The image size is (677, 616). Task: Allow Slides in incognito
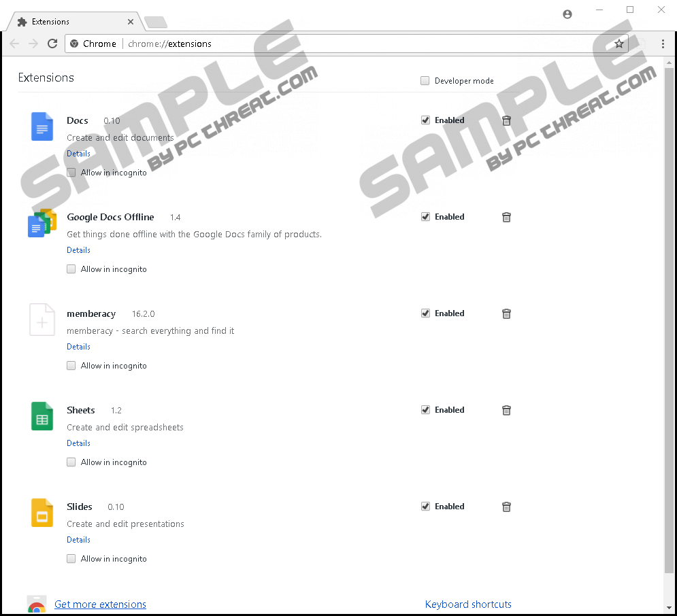pyautogui.click(x=71, y=559)
